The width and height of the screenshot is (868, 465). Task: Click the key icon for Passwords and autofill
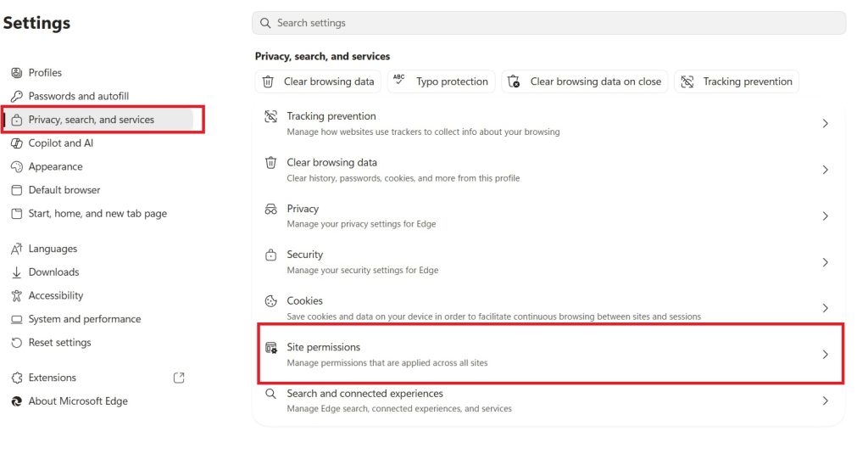tap(17, 96)
